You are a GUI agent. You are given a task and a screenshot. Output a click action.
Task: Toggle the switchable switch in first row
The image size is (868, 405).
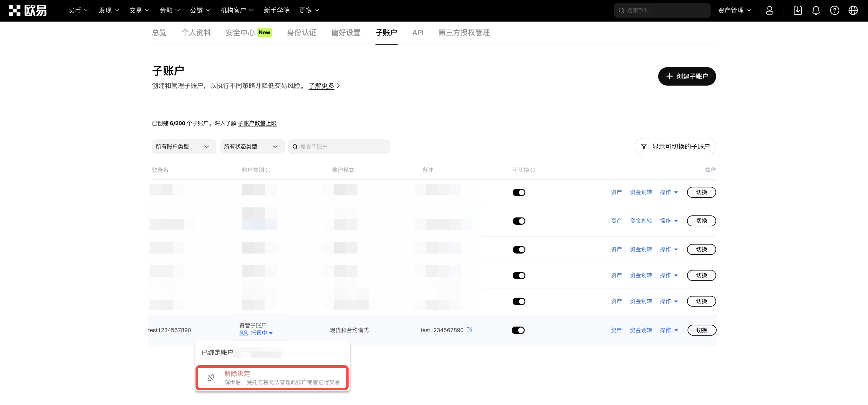coord(519,192)
